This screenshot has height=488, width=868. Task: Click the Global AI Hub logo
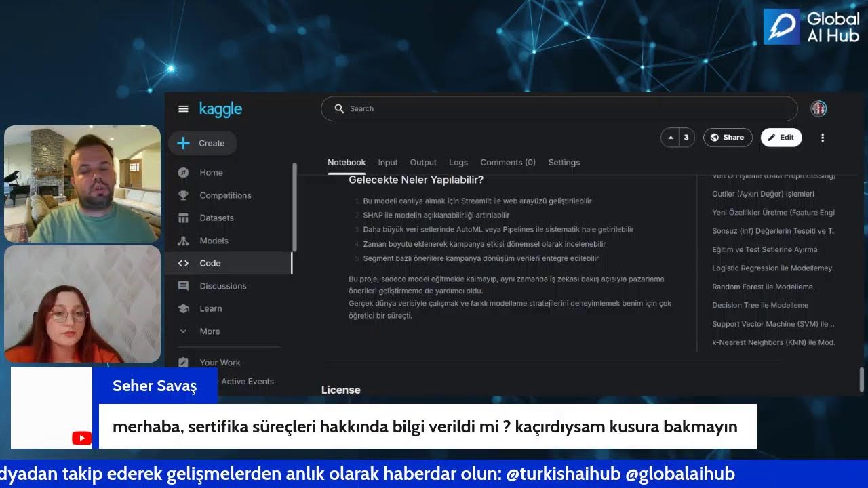[x=812, y=27]
